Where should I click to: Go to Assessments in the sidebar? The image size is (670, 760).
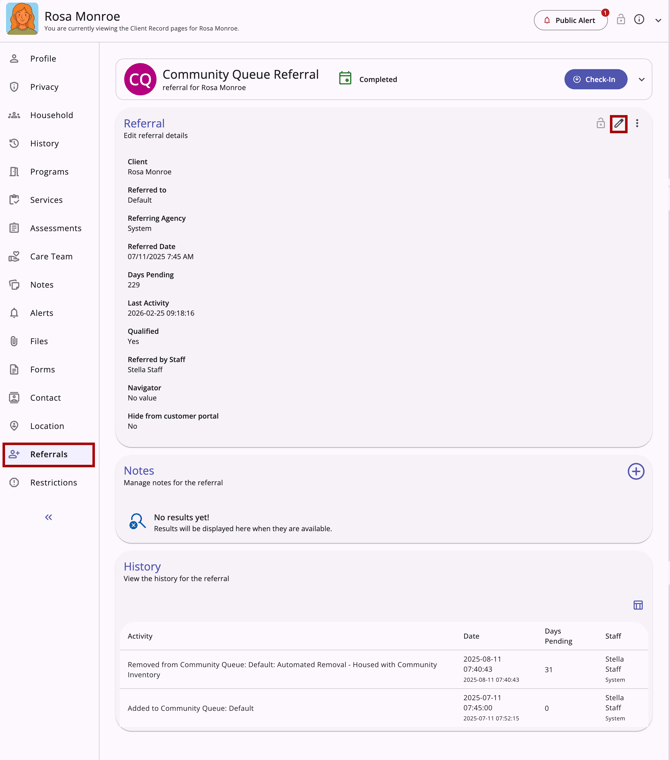click(55, 228)
